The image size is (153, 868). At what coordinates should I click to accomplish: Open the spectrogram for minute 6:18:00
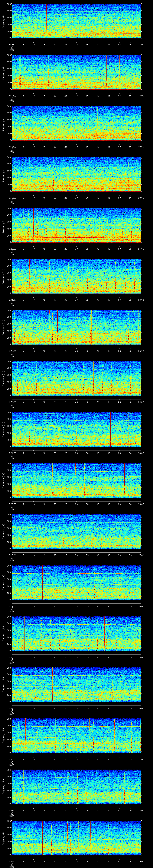[x=77, y=123]
